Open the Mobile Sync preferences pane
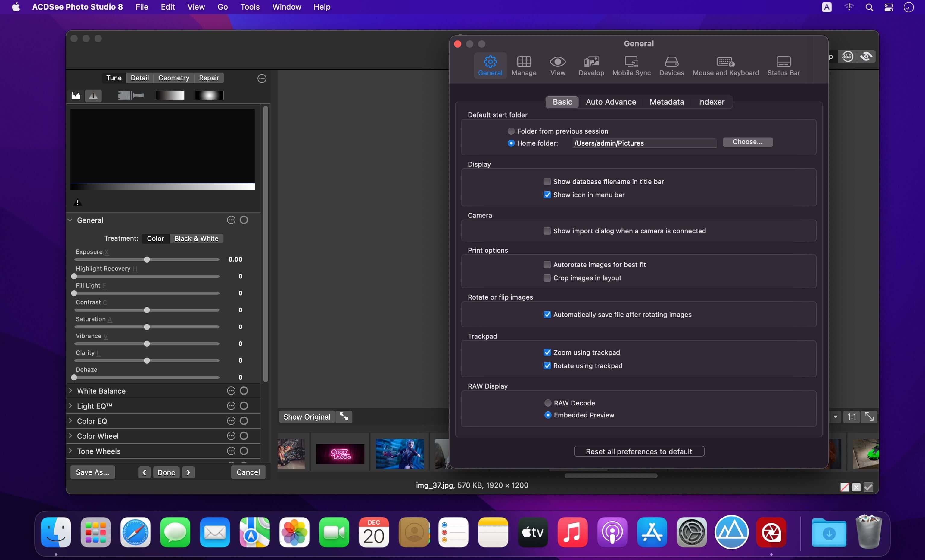Image resolution: width=925 pixels, height=560 pixels. pos(631,66)
